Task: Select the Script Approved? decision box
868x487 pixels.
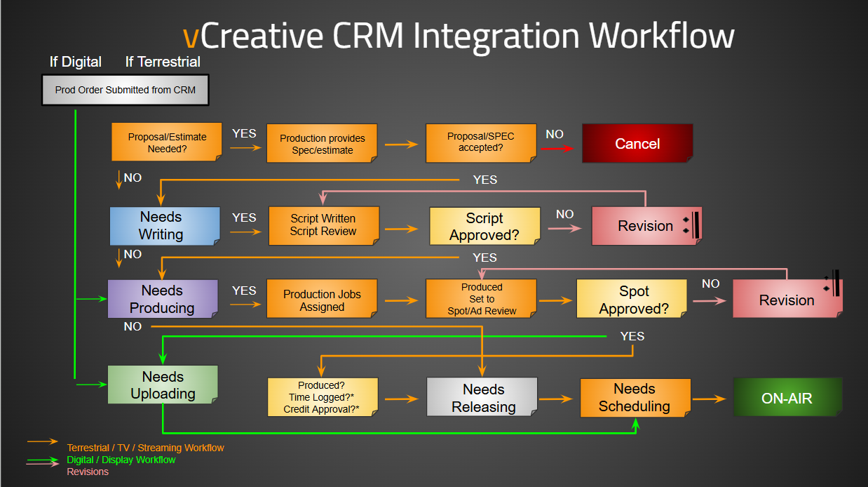Action: click(484, 226)
